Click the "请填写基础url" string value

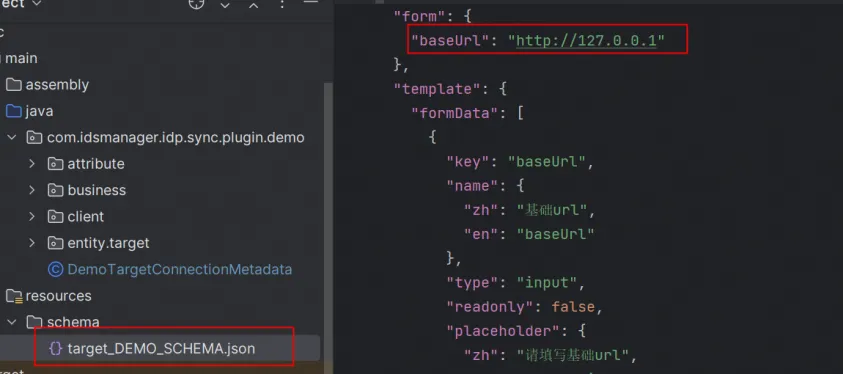(573, 355)
